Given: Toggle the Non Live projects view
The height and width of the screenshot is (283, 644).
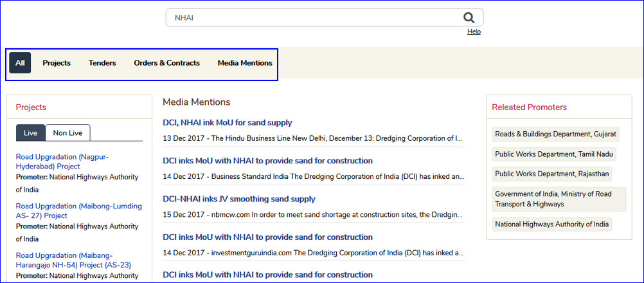Looking at the screenshot, I should (x=67, y=132).
